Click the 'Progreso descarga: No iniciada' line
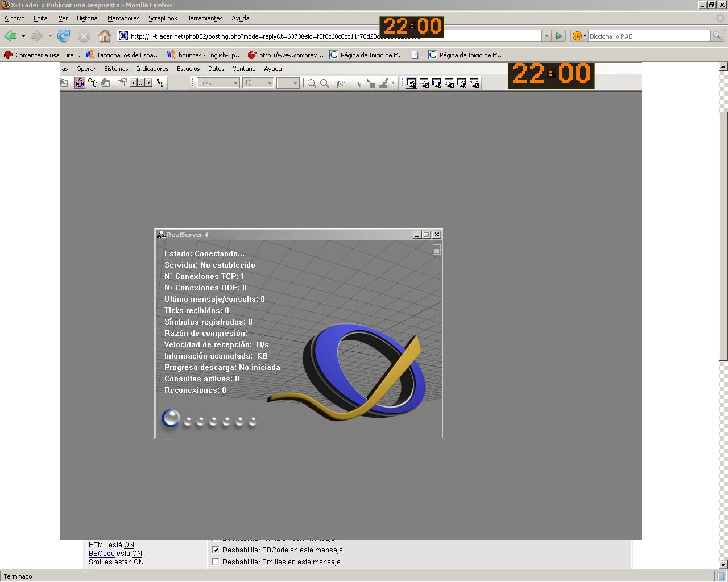 [x=222, y=367]
